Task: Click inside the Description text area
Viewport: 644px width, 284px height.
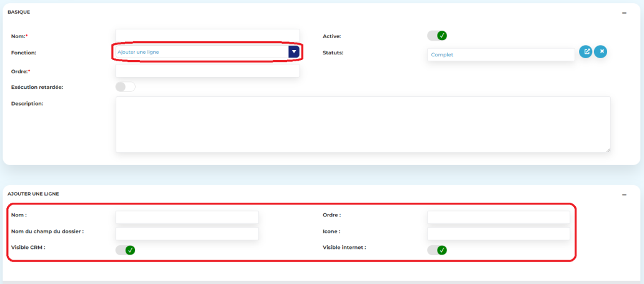Action: tap(363, 124)
